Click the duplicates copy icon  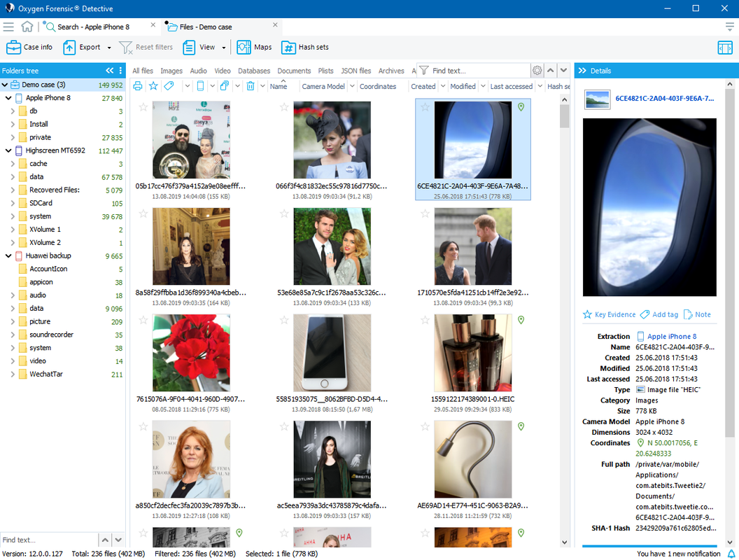(x=225, y=86)
